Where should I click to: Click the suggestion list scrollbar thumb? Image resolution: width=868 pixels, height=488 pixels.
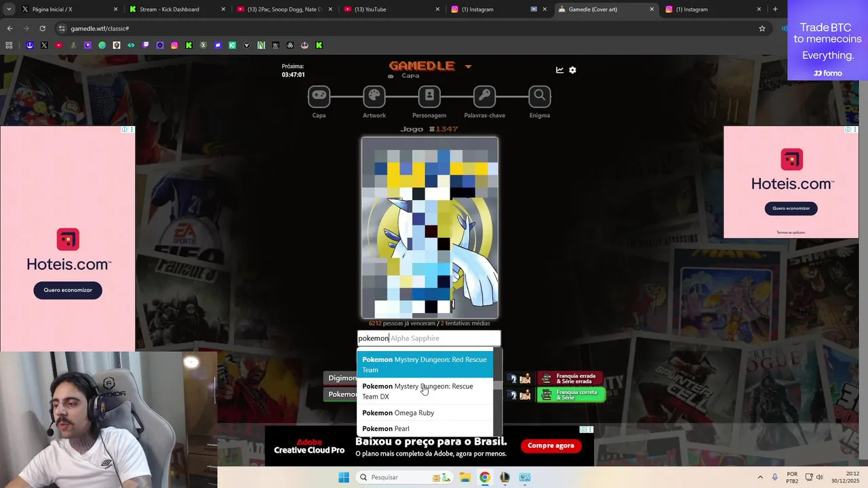(x=498, y=385)
